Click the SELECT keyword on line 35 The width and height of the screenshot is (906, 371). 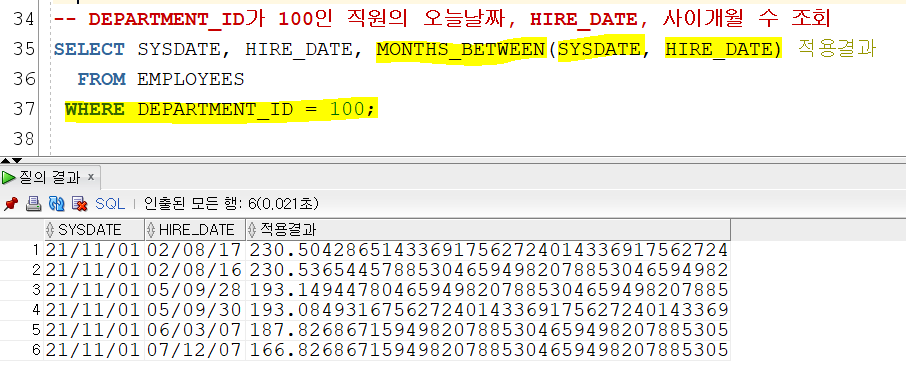[x=89, y=49]
